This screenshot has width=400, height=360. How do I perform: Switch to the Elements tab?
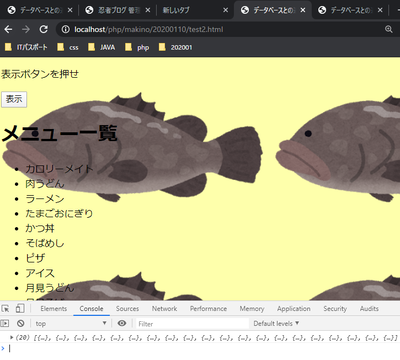tap(54, 309)
